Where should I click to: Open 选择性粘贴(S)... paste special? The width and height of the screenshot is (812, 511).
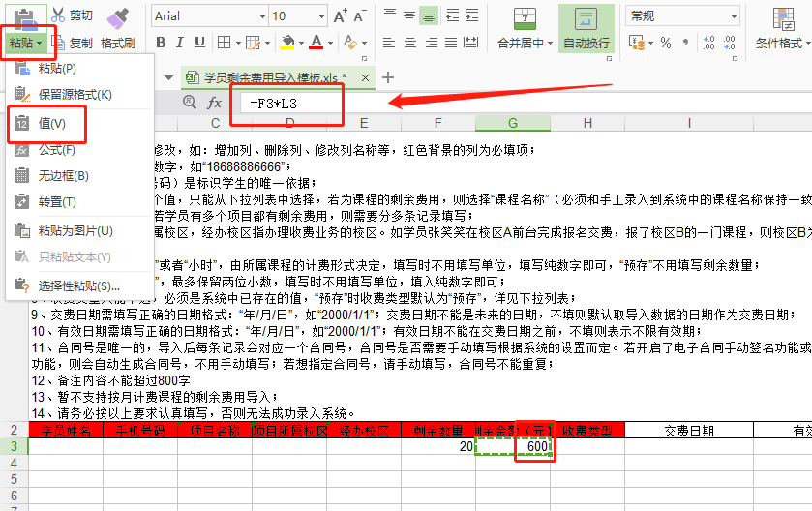79,286
